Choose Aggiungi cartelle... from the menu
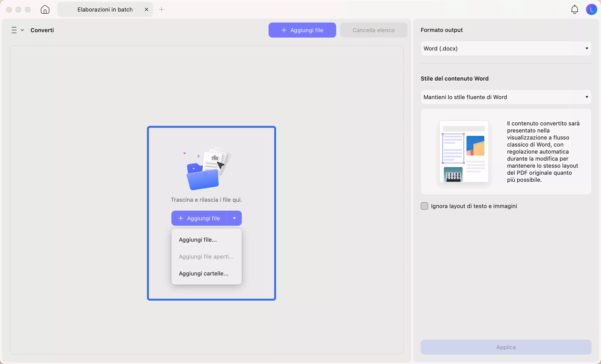This screenshot has width=601, height=364. pyautogui.click(x=204, y=274)
